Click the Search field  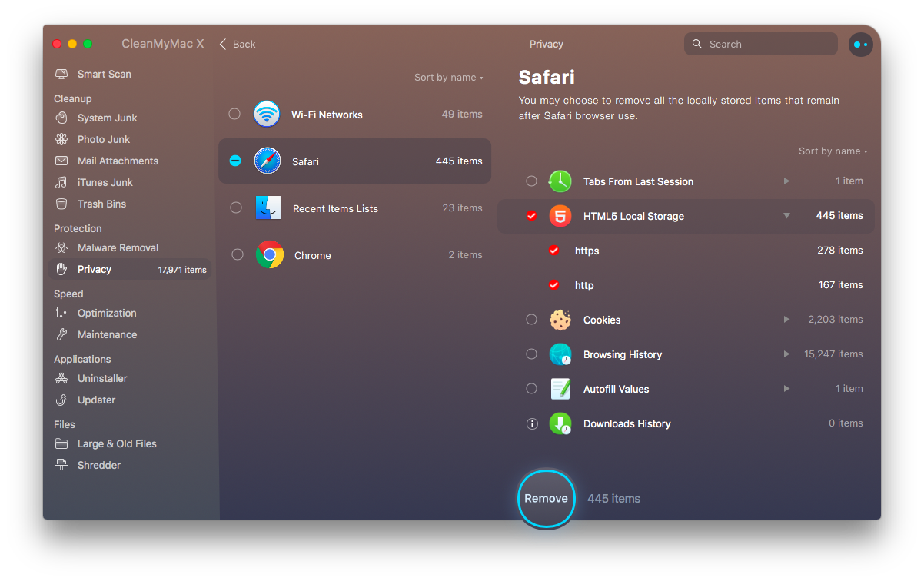[x=761, y=44]
